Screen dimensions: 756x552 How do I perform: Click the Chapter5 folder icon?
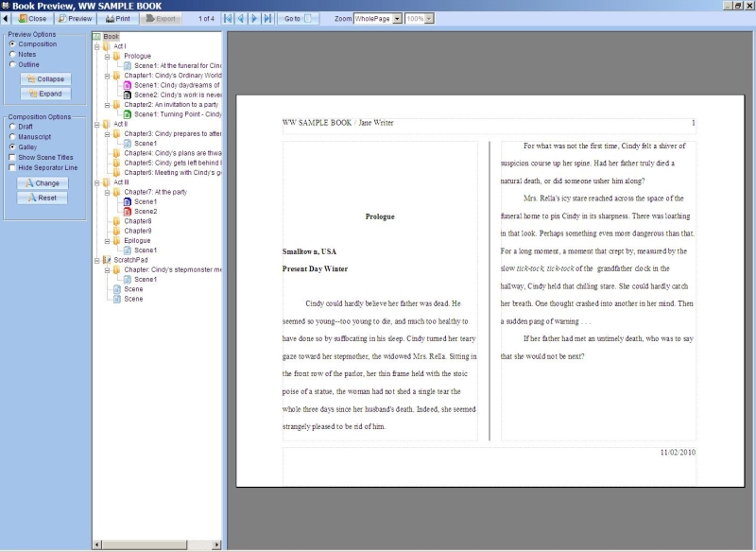tap(116, 163)
